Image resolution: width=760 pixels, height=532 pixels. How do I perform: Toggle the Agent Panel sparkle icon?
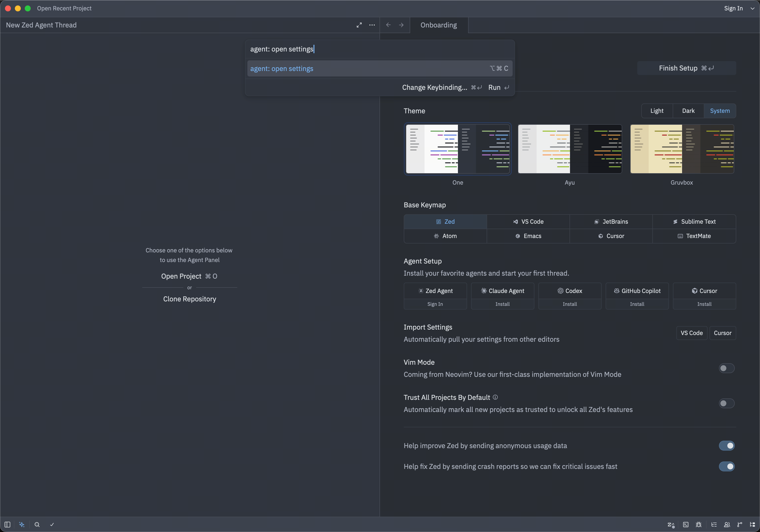(22, 524)
